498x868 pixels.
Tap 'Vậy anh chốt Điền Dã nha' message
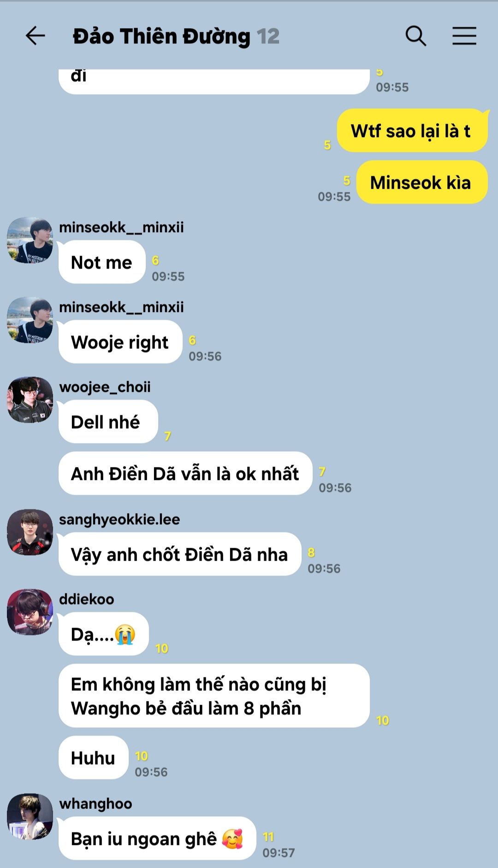(x=180, y=554)
